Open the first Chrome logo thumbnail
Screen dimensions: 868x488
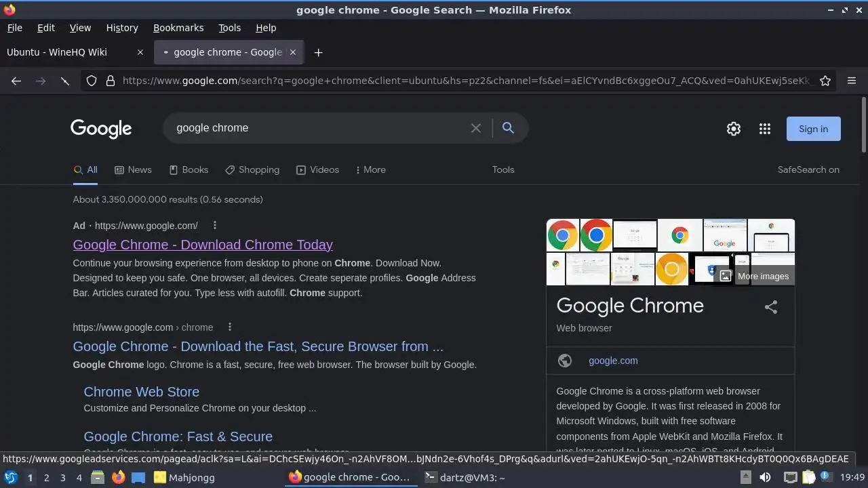[563, 235]
